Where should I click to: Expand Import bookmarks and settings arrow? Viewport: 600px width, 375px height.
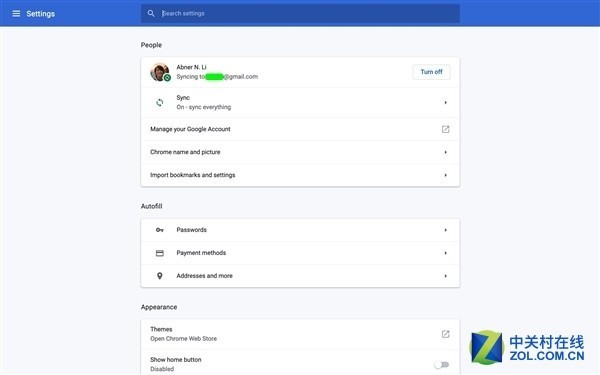445,175
